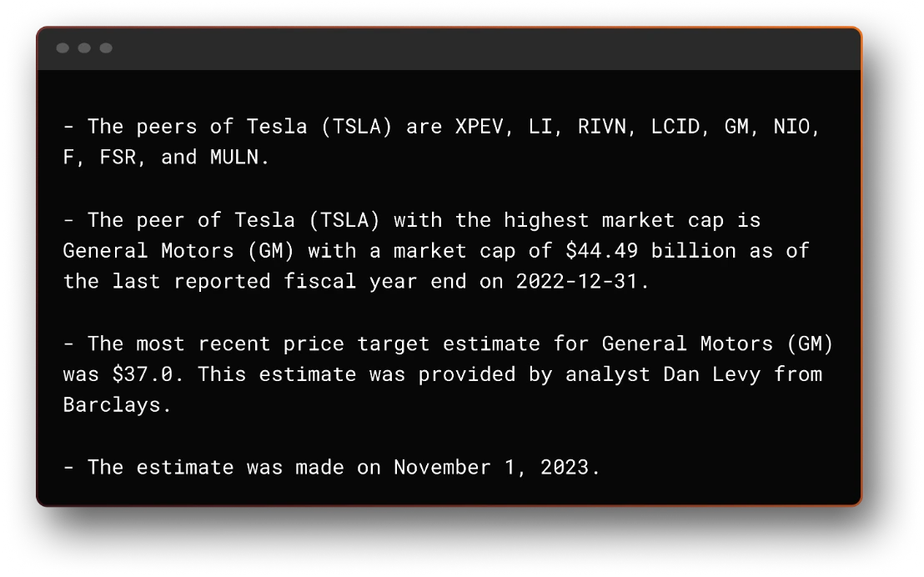Image resolution: width=924 pixels, height=577 pixels.
Task: Click the leftmost gray window dot
Action: click(63, 48)
